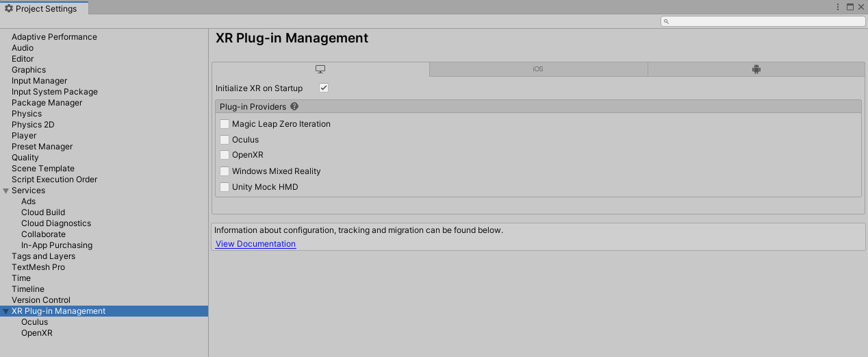The image size is (868, 357).
Task: Select Cloud Build service
Action: point(43,212)
